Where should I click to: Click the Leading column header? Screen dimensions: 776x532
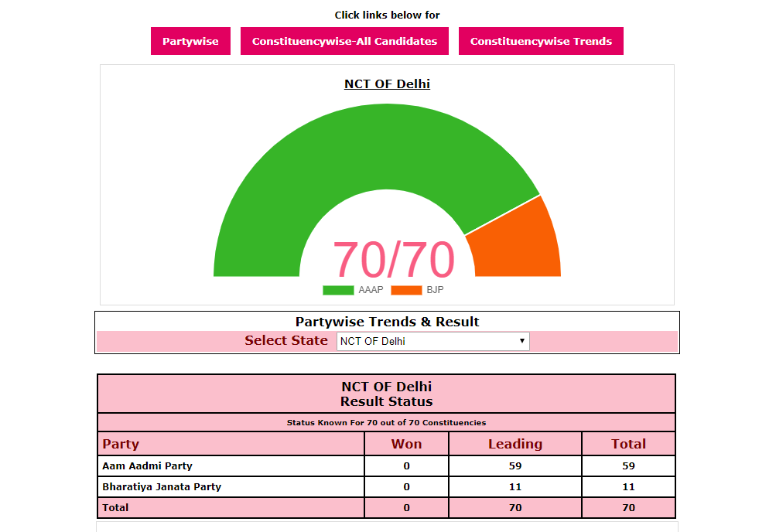515,444
